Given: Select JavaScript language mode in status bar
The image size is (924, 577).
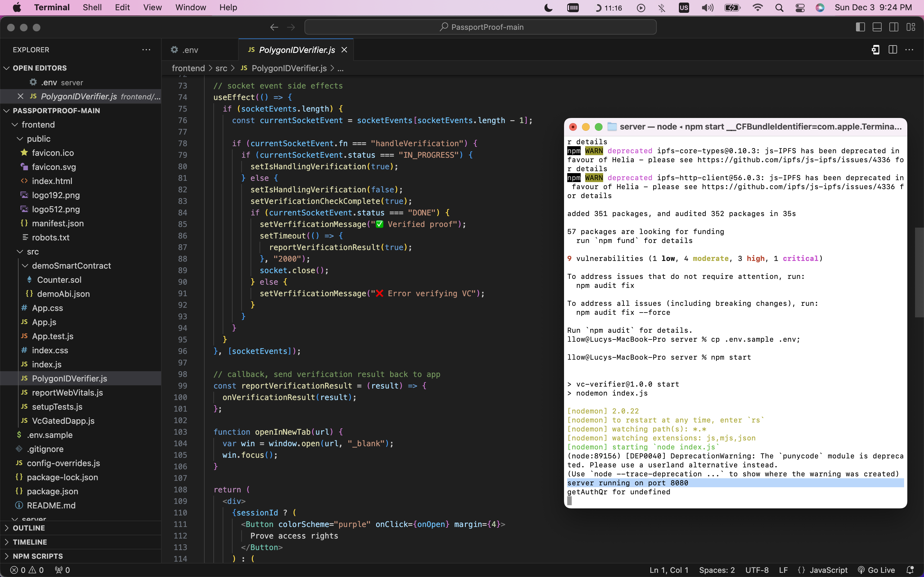Looking at the screenshot, I should (x=828, y=570).
